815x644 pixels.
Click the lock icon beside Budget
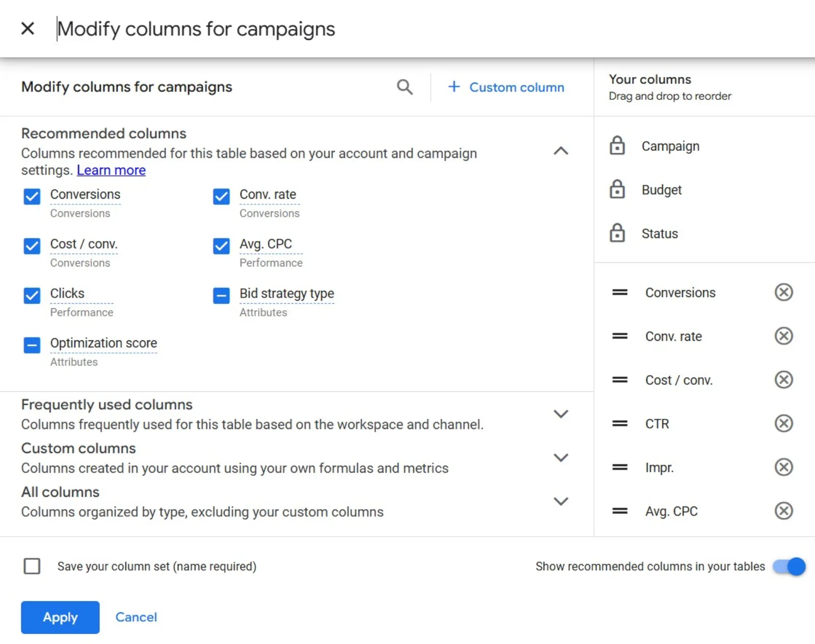point(617,190)
